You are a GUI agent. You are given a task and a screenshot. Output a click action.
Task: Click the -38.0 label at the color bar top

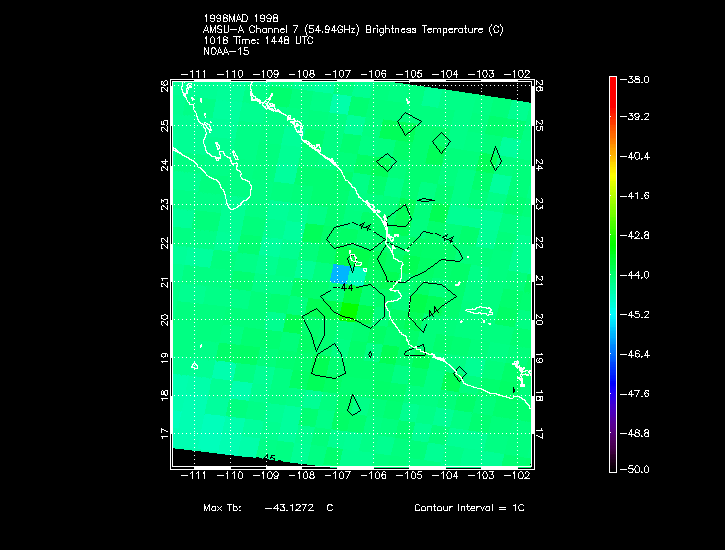click(635, 79)
